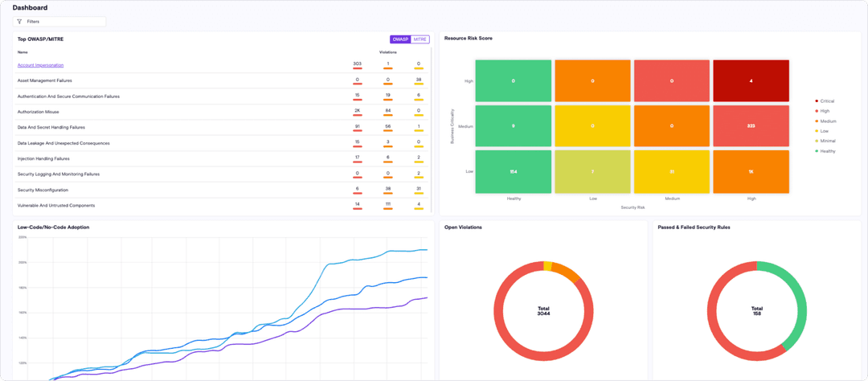Click the funnel filter icon
The image size is (868, 381).
pos(19,22)
